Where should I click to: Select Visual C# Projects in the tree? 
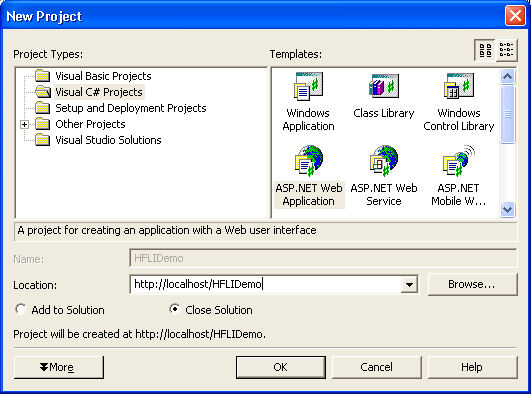[99, 92]
